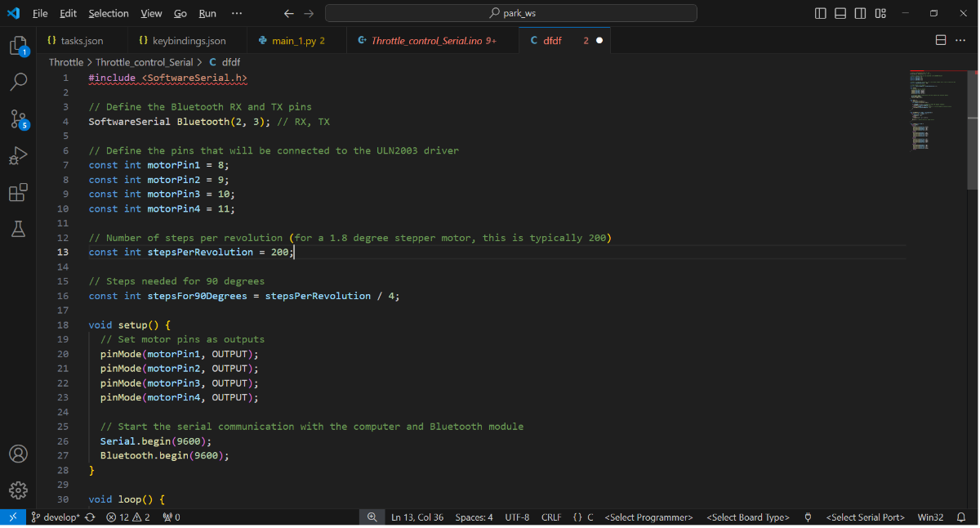Expand the hidden menu bar items ellipsis
Viewport: 980px width, 528px height.
(x=237, y=13)
